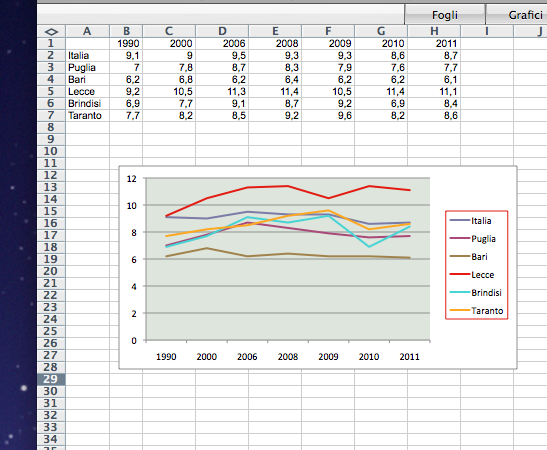Image resolution: width=547 pixels, height=450 pixels.
Task: Select row 5 header for Lecce
Action: click(x=51, y=91)
